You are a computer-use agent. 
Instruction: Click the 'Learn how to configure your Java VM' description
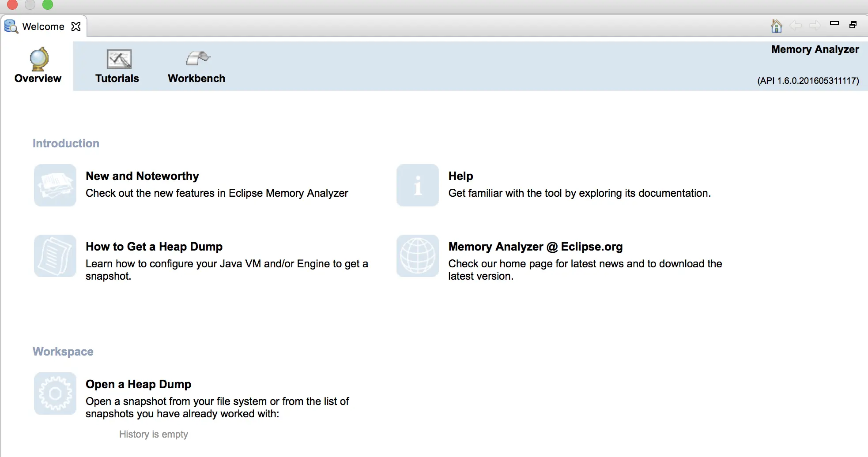coord(227,270)
